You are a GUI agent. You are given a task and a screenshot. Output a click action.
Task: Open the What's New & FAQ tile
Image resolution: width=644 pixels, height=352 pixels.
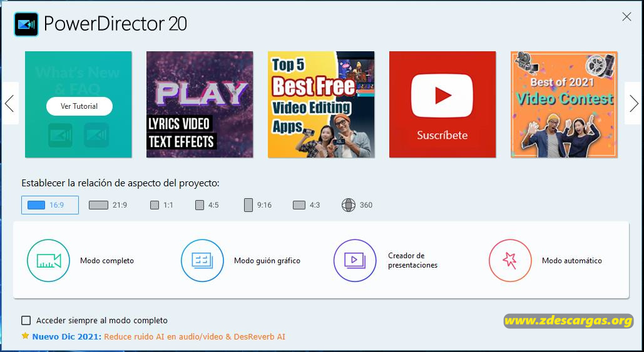click(78, 104)
